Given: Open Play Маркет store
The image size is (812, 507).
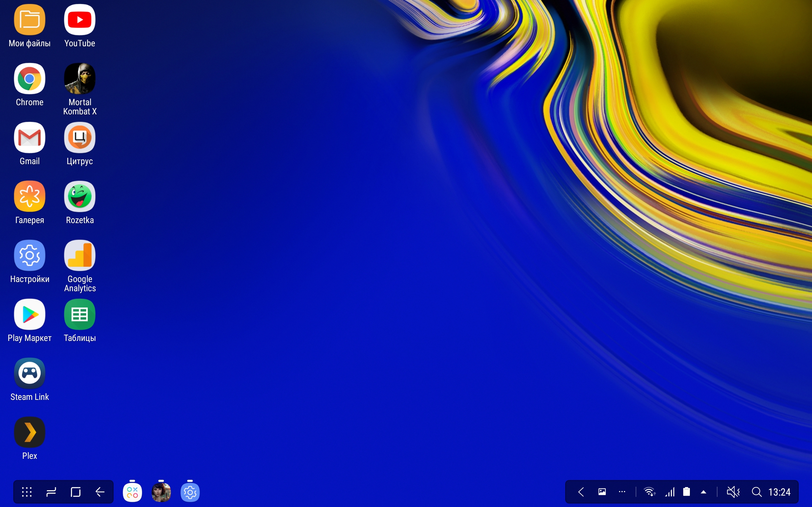Looking at the screenshot, I should tap(29, 315).
